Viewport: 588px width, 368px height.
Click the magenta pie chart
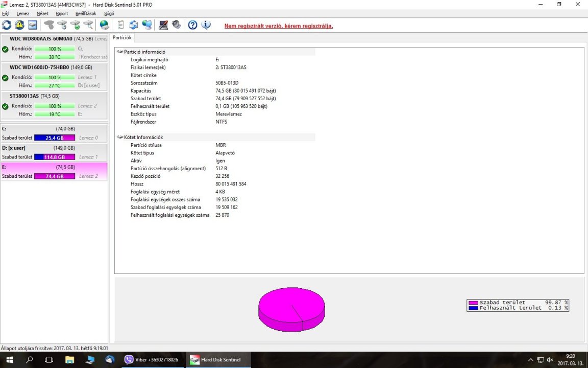(291, 309)
